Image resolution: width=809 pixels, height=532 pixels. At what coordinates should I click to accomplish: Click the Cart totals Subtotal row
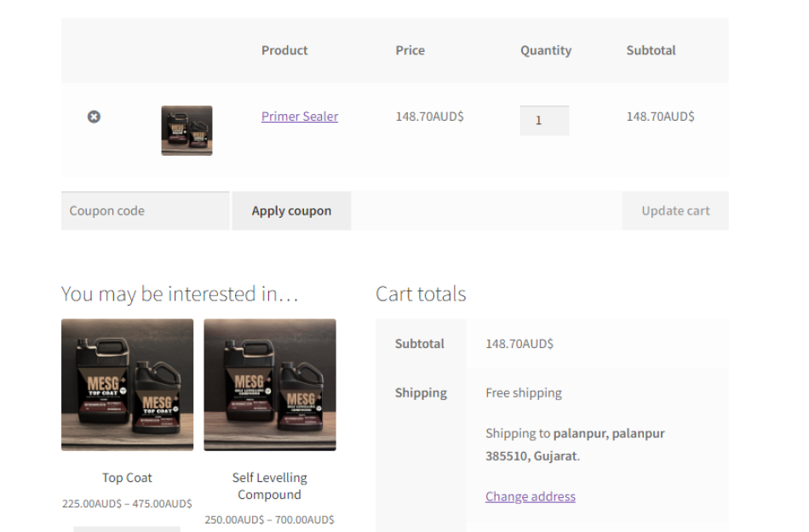[x=420, y=344]
